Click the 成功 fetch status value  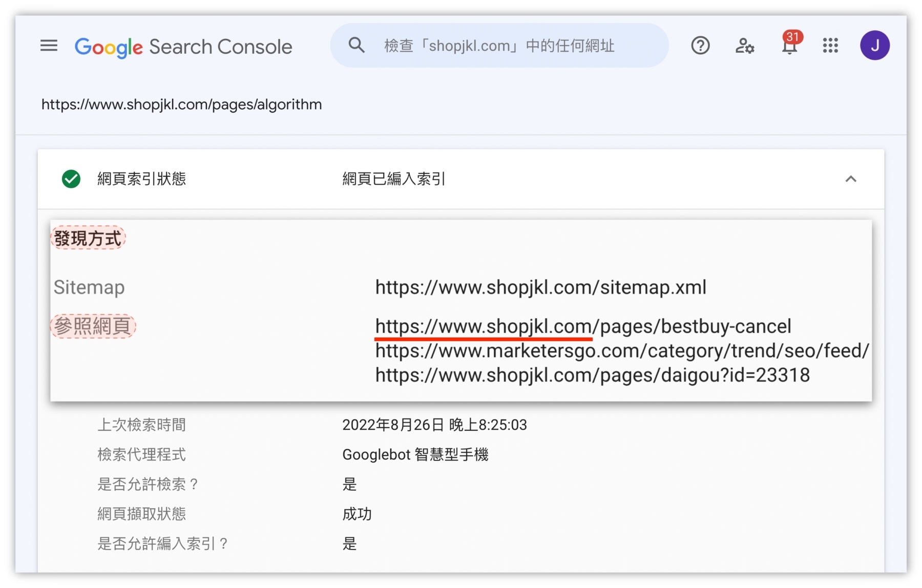[x=357, y=514]
